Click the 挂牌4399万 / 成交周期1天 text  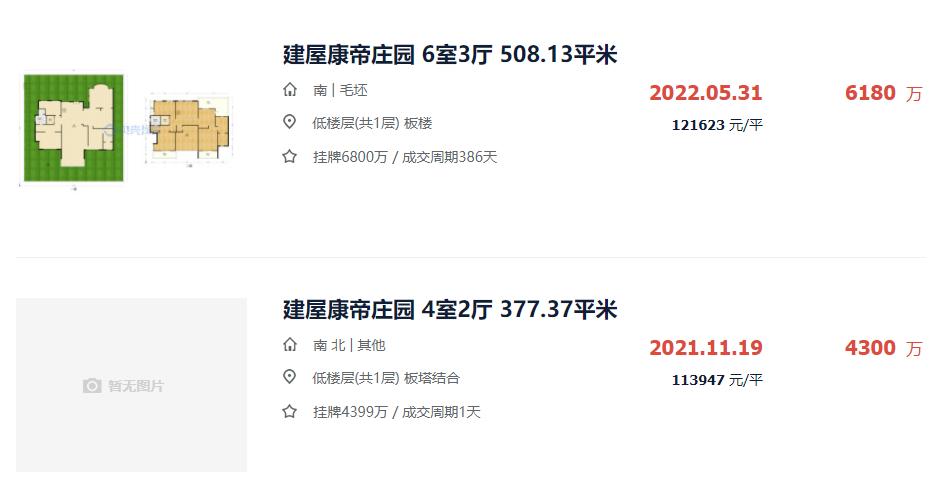[x=397, y=412]
